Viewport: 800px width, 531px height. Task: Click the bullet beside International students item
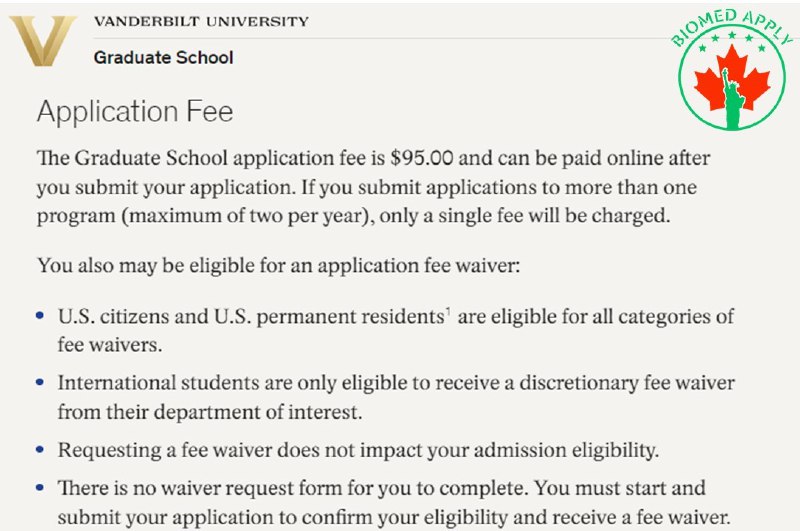coord(40,383)
